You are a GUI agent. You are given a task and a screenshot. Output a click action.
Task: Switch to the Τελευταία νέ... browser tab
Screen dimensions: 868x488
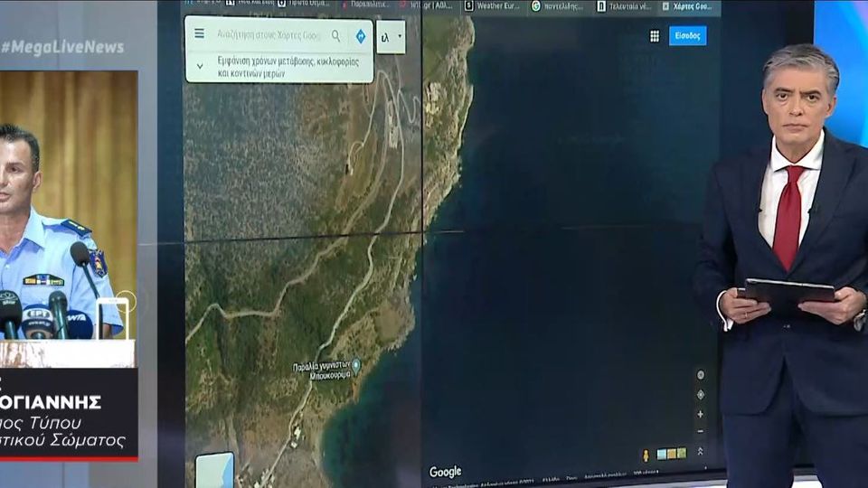pos(624,5)
